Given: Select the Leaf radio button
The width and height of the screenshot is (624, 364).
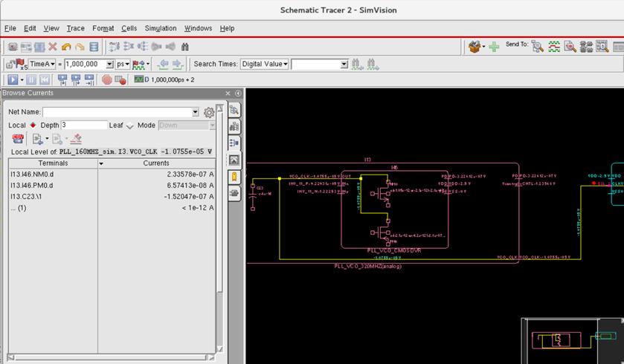Looking at the screenshot, I should [130, 126].
